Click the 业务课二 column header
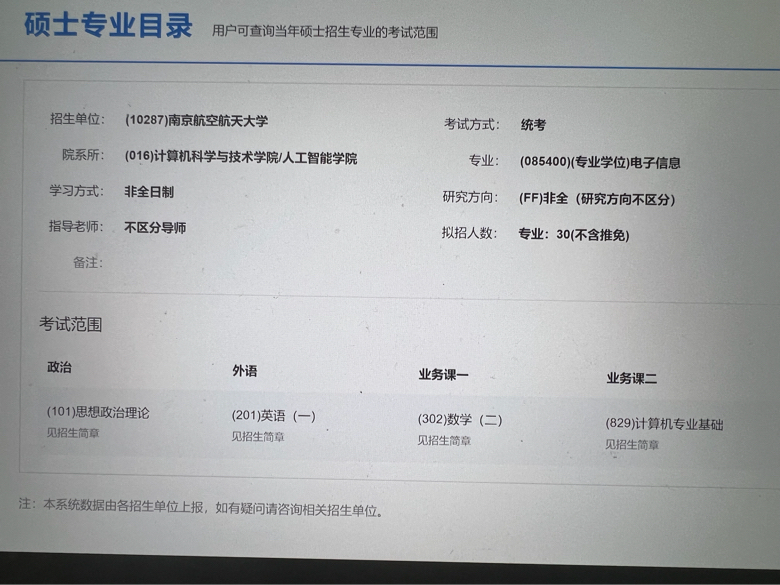The image size is (780, 585). [x=632, y=379]
